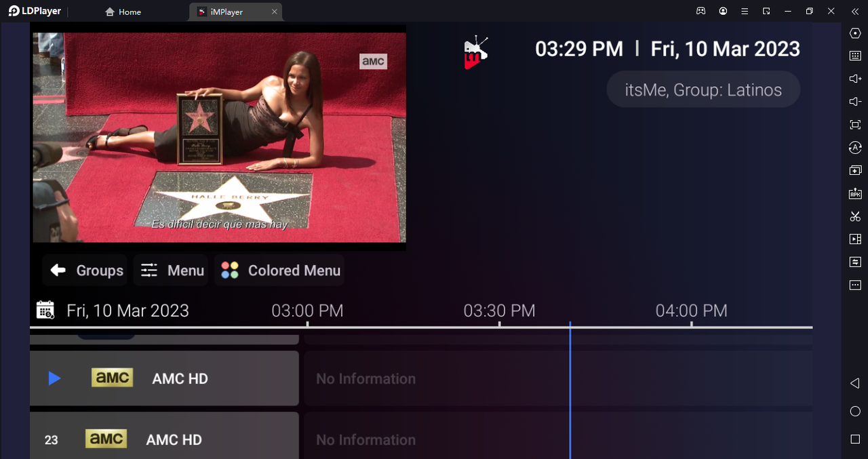The height and width of the screenshot is (459, 868).
Task: Click the blue current-time line in the guide
Action: [570, 391]
